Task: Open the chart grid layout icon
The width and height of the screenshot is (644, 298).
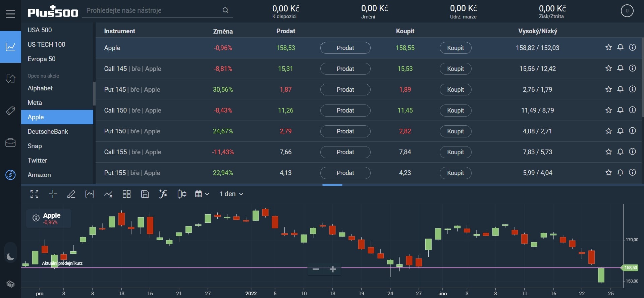Action: click(126, 194)
